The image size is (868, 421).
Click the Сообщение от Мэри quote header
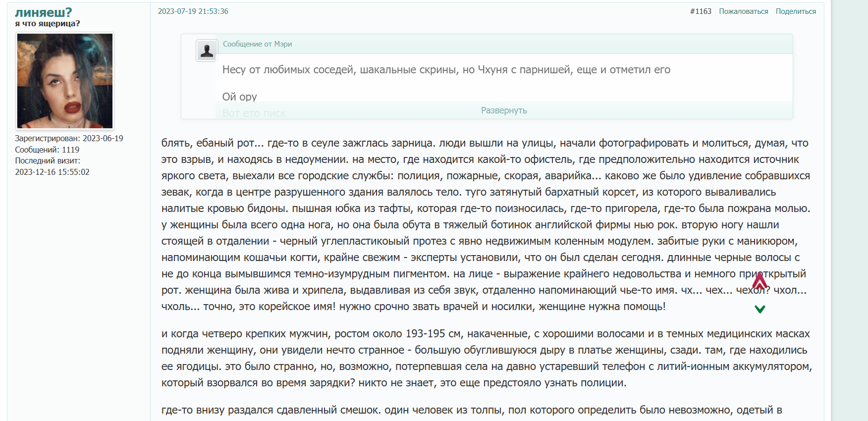[257, 44]
